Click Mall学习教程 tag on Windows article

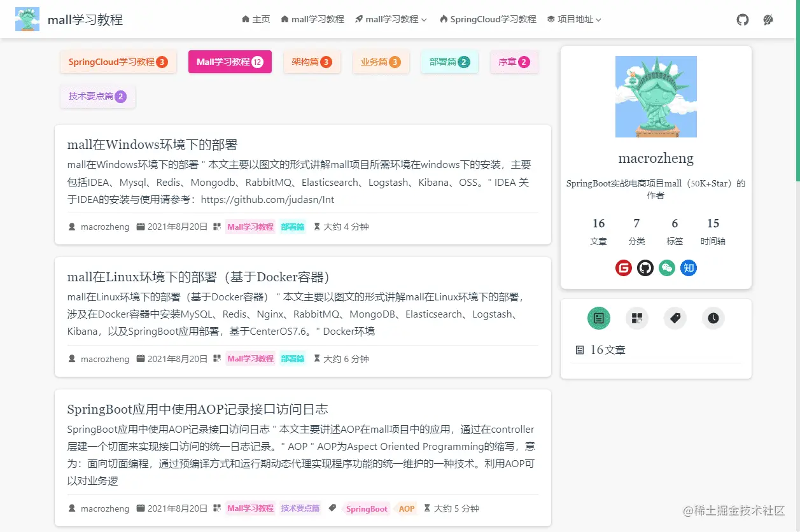250,227
